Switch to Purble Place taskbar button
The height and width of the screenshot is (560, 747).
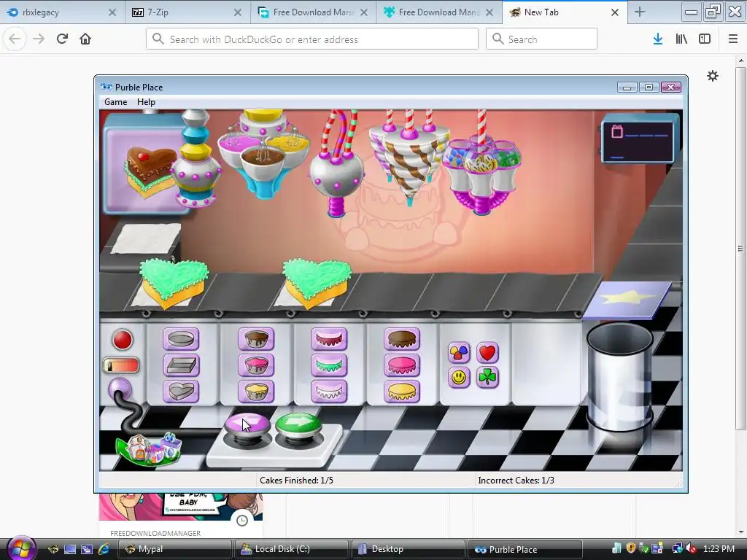click(x=525, y=549)
